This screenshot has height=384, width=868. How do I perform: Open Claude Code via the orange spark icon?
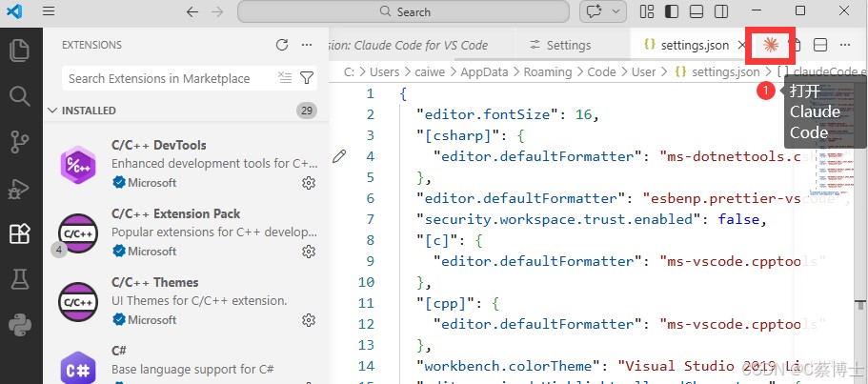pos(771,45)
